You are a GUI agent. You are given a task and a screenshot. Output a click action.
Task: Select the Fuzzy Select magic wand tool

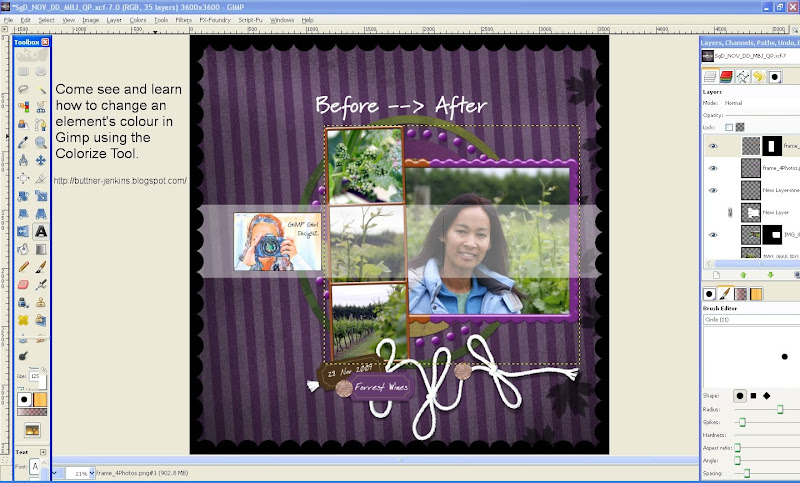pyautogui.click(x=41, y=89)
